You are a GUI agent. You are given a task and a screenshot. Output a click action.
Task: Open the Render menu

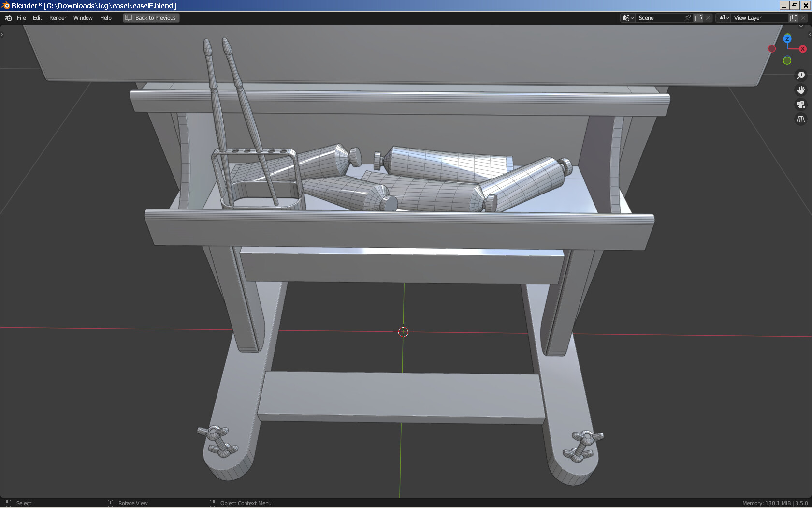click(x=58, y=18)
